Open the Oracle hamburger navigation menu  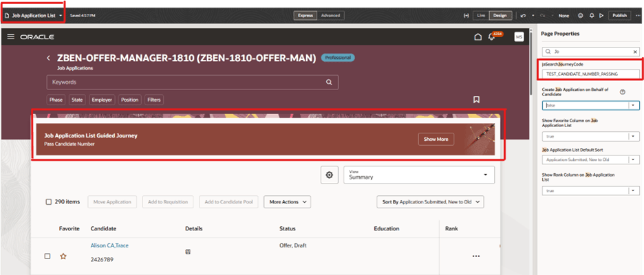pyautogui.click(x=11, y=37)
